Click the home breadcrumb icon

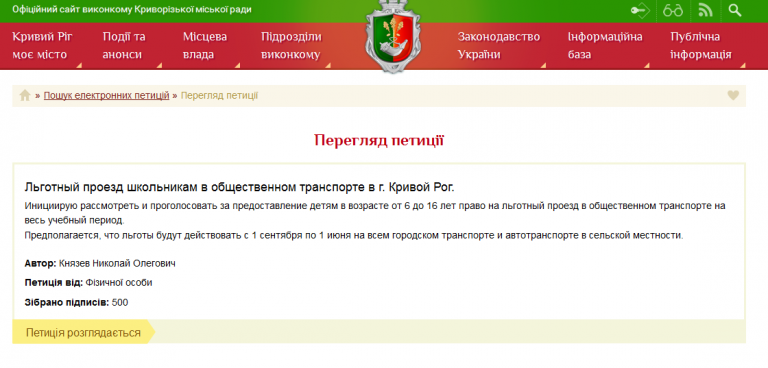coord(25,96)
